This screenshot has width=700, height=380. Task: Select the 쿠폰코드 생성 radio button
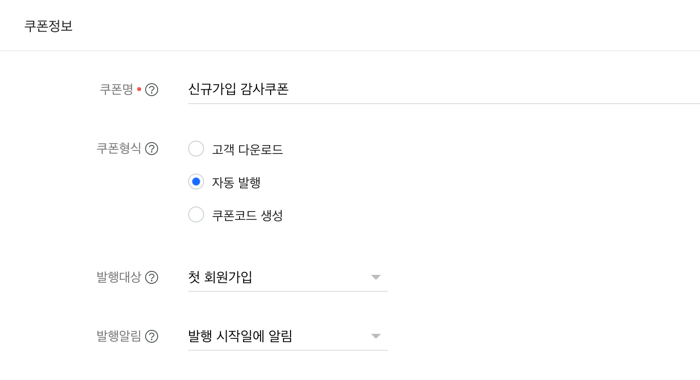(196, 215)
